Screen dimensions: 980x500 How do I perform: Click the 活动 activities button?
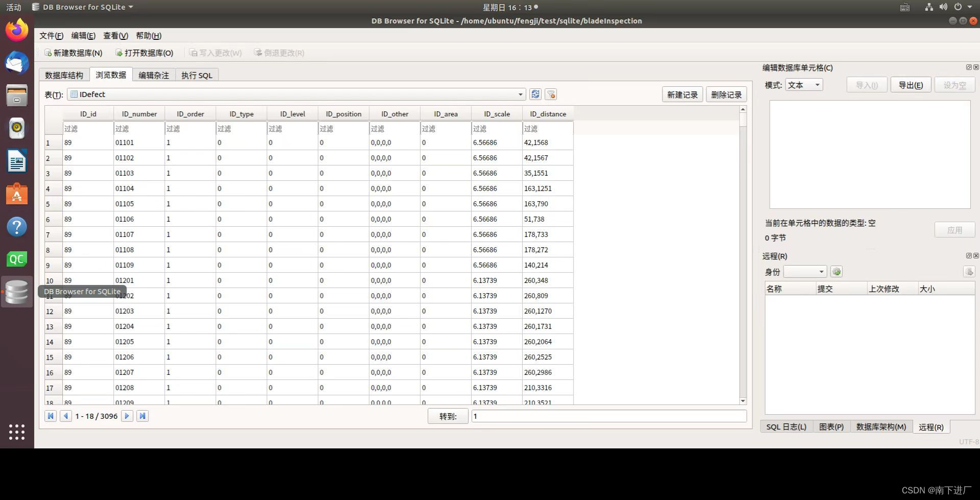(x=14, y=7)
